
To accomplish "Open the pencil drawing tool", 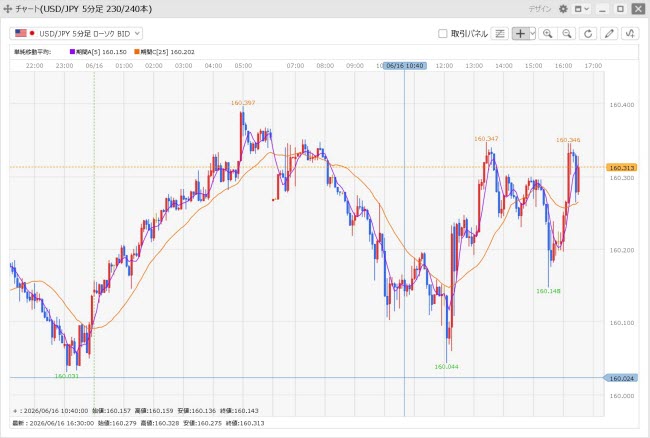I will pyautogui.click(x=609, y=34).
